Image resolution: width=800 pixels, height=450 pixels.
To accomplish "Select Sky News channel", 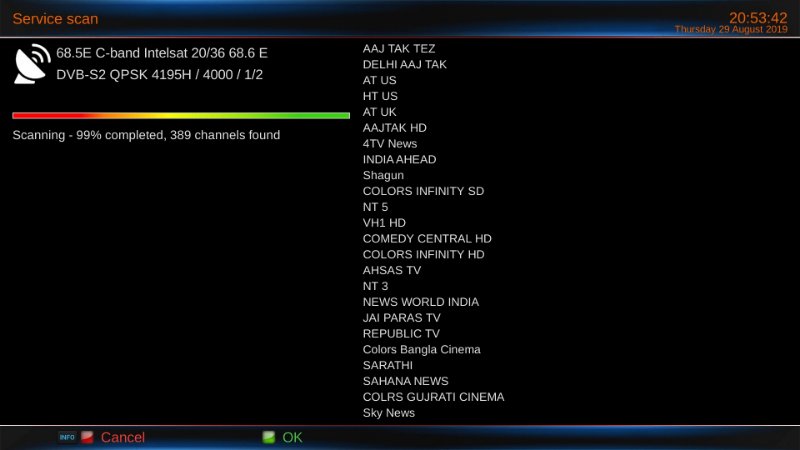I will pos(389,413).
